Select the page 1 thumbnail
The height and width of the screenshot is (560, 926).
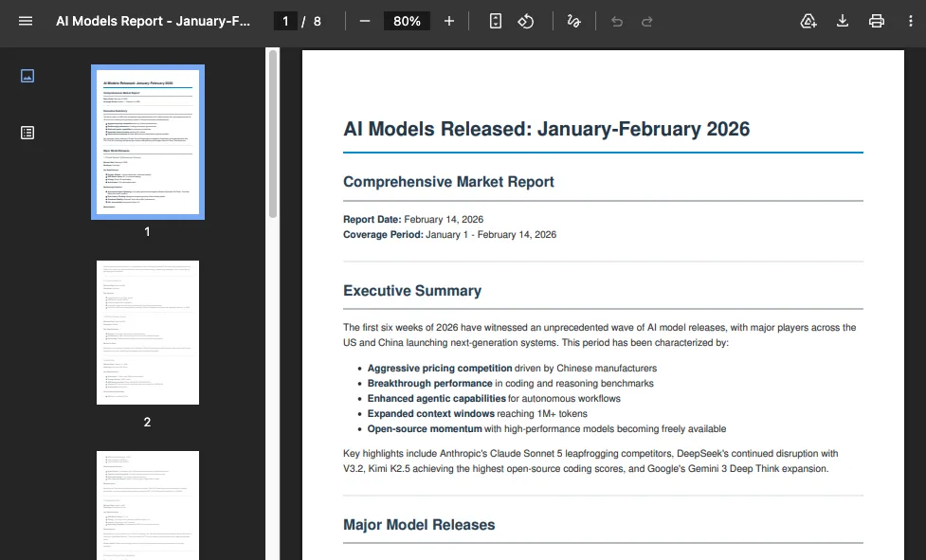pos(148,142)
